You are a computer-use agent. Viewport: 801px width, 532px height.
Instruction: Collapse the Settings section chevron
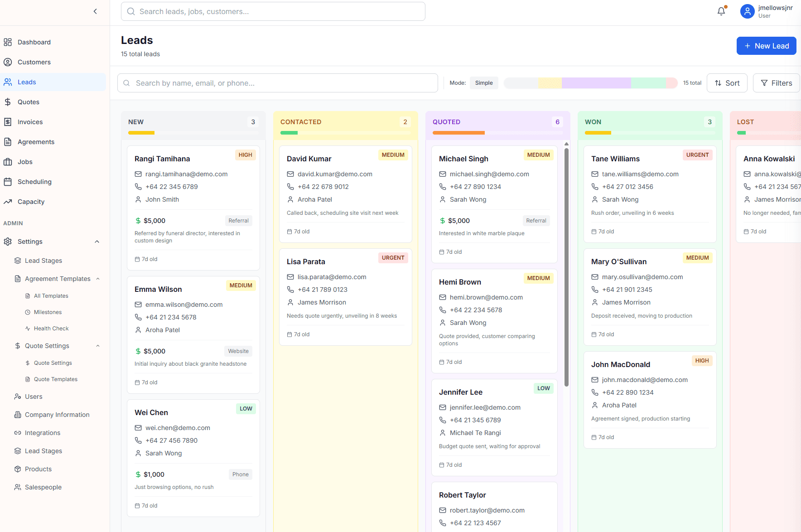click(97, 242)
